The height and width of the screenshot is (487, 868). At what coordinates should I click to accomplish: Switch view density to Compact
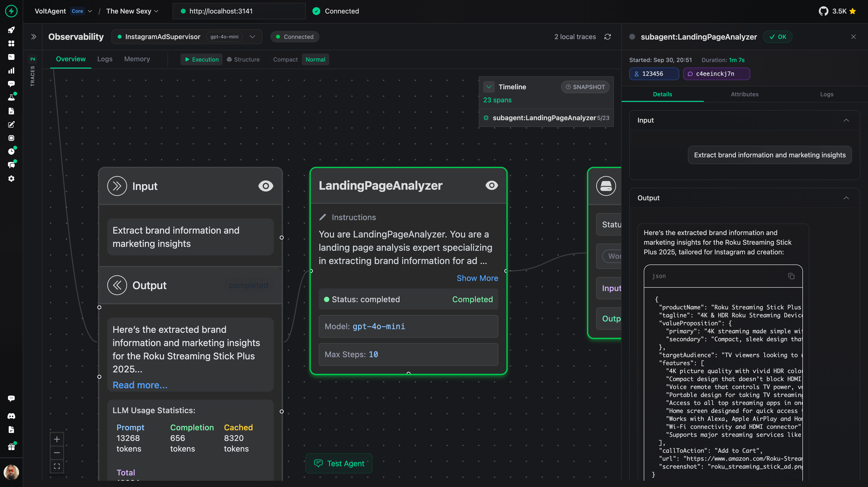click(x=285, y=59)
